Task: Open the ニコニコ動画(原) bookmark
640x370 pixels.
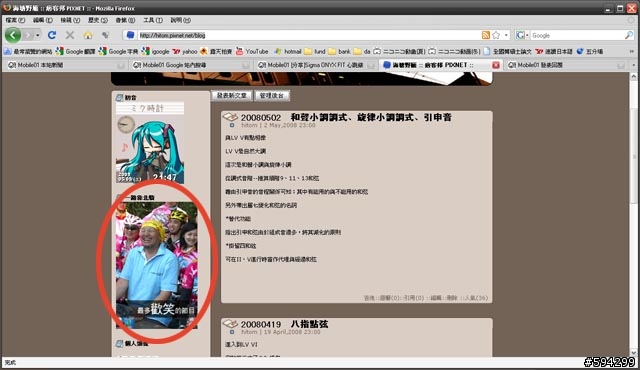Action: coord(399,51)
